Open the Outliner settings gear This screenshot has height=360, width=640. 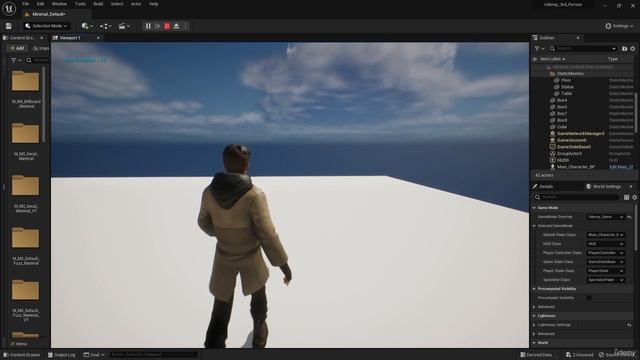click(x=633, y=49)
